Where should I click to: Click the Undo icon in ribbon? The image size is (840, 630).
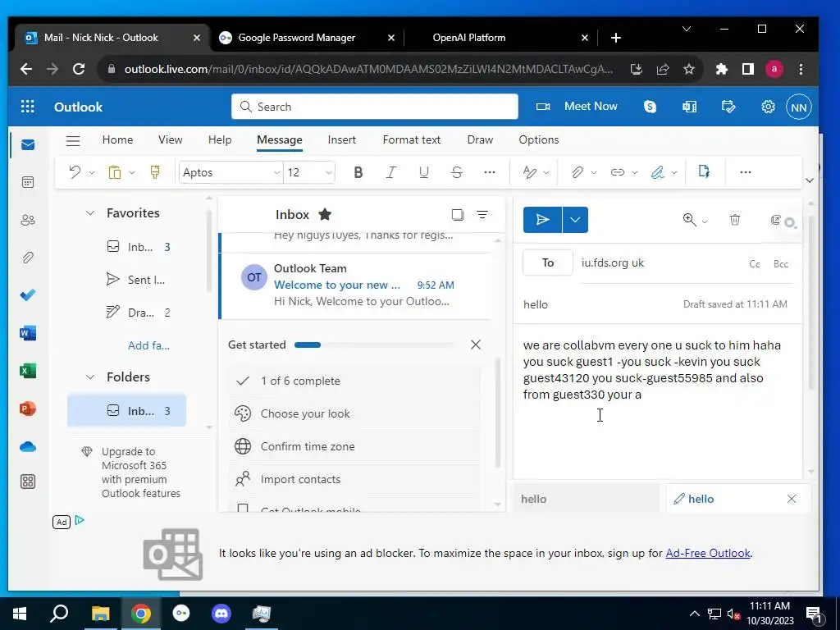[x=75, y=172]
